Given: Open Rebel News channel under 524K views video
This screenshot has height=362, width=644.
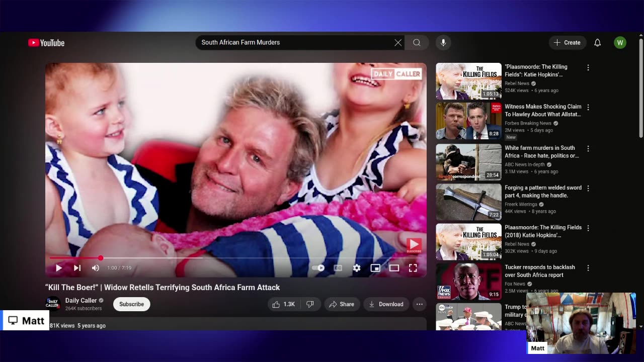Looking at the screenshot, I should tap(517, 83).
